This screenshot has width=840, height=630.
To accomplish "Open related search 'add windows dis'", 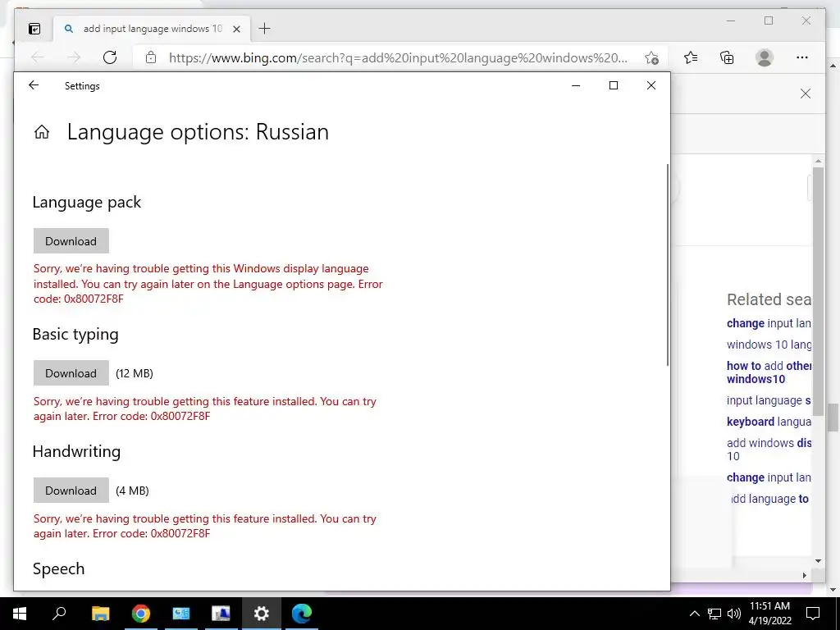I will click(769, 450).
